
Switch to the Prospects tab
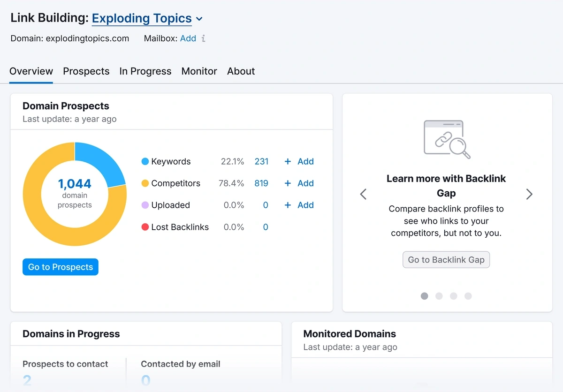click(86, 71)
